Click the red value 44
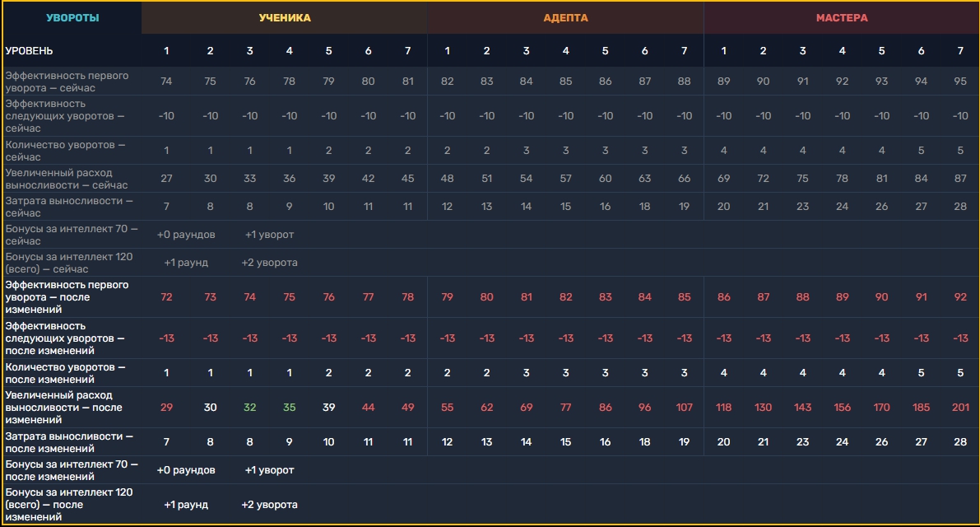This screenshot has height=527, width=980. 368,408
